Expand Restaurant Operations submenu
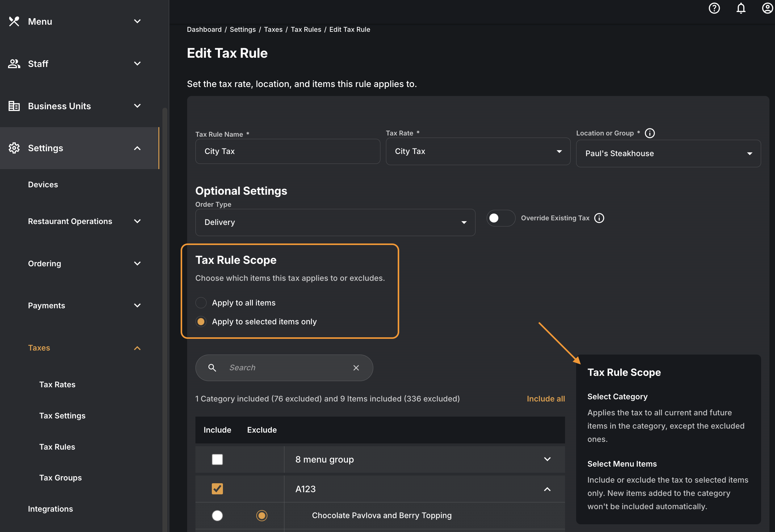Image resolution: width=775 pixels, height=532 pixels. (x=137, y=221)
